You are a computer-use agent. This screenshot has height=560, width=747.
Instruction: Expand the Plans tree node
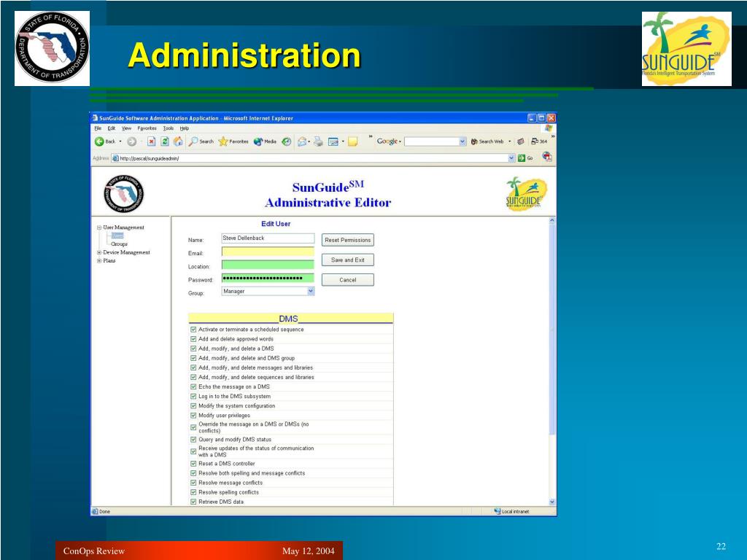[99, 261]
